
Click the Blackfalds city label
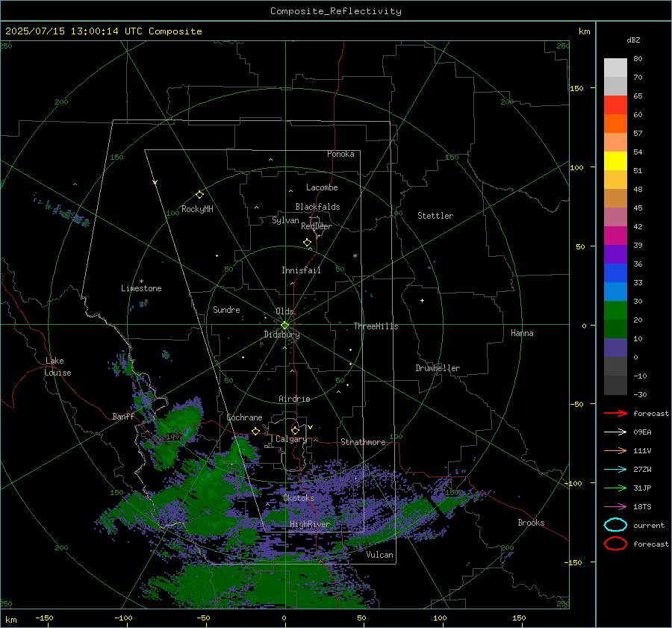tap(317, 207)
